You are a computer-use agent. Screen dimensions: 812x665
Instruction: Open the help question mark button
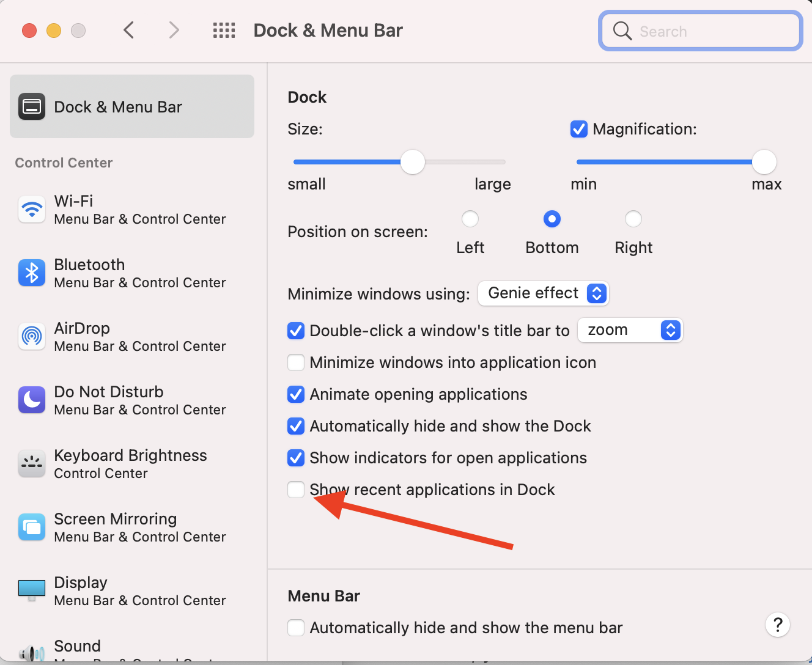[x=778, y=625]
